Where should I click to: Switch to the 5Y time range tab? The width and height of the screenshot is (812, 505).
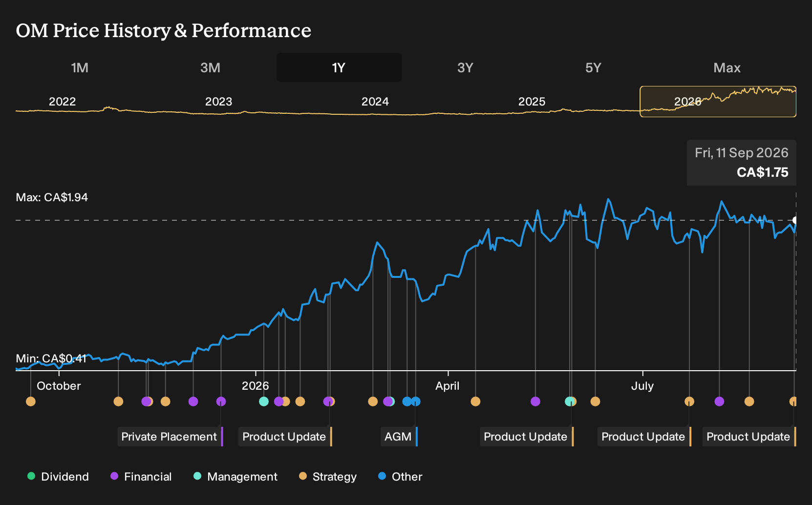pyautogui.click(x=593, y=67)
